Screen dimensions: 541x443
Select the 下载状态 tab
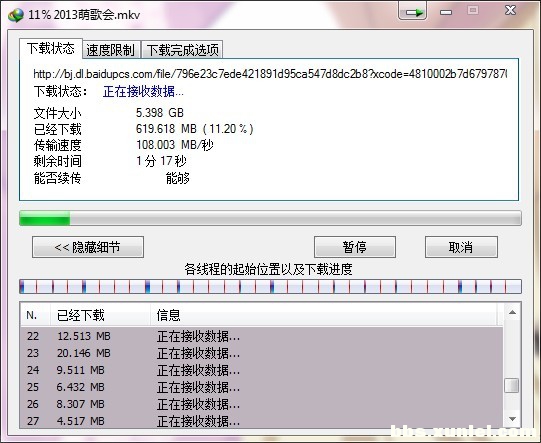51,49
